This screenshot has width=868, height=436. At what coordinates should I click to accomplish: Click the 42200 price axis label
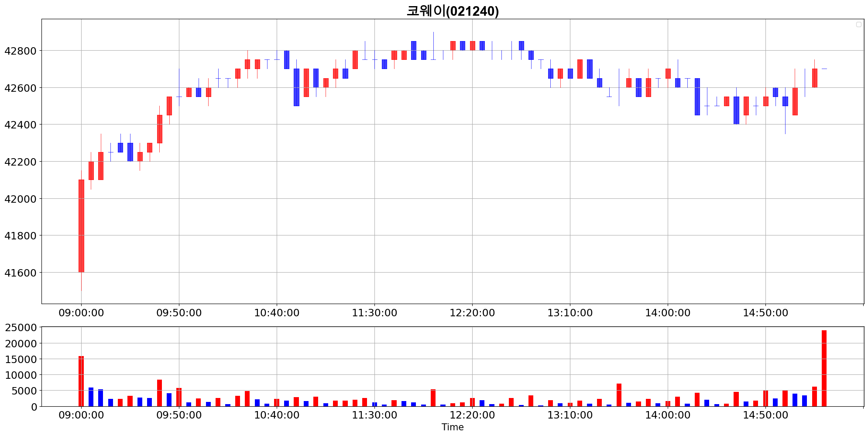click(x=21, y=162)
